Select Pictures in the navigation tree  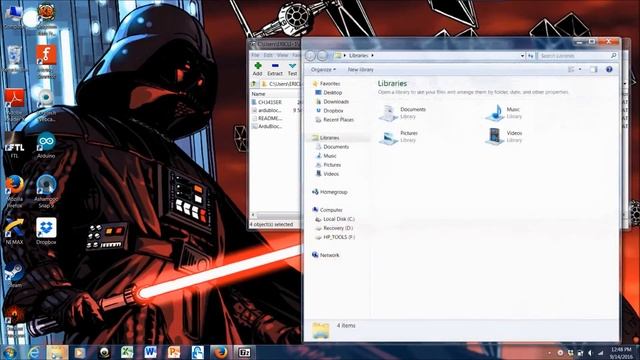click(328, 165)
